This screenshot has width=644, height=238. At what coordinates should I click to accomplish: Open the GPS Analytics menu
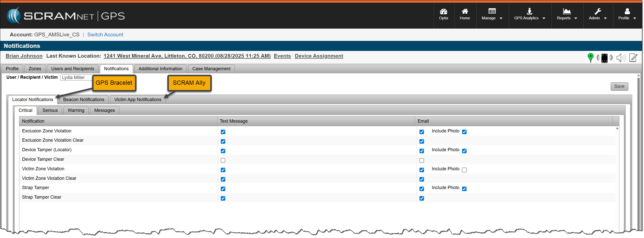(x=529, y=14)
